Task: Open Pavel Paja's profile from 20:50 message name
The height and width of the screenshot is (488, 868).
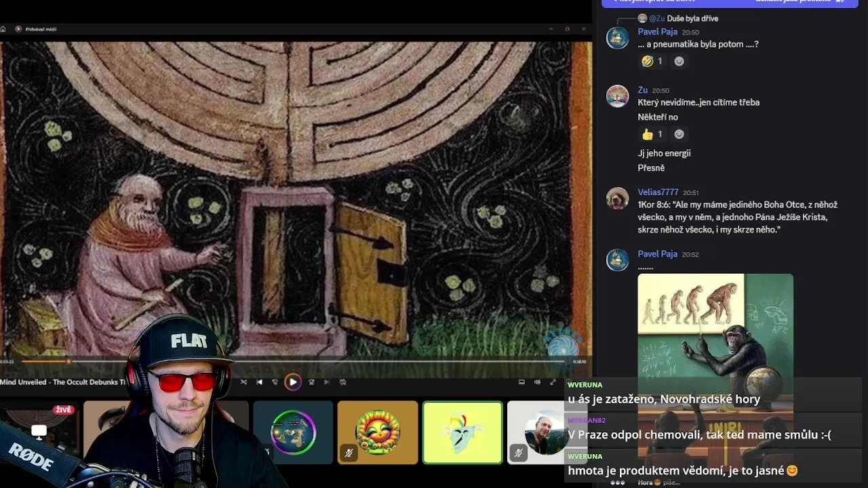Action: tap(657, 32)
